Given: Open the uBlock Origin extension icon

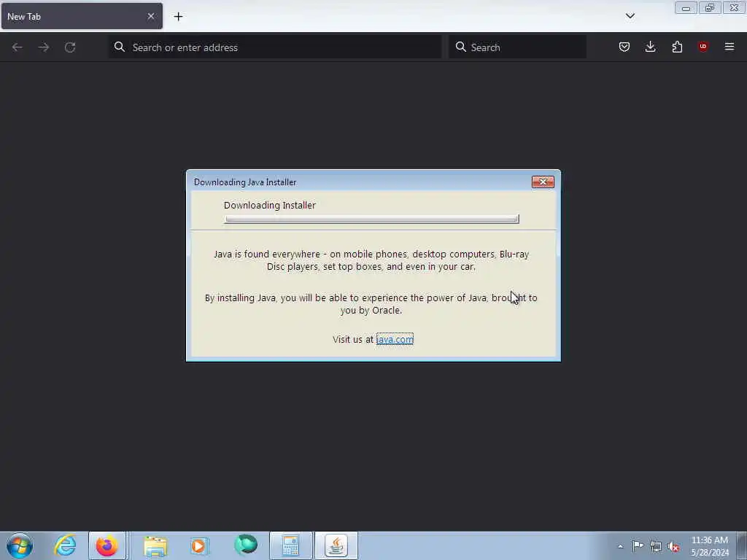Looking at the screenshot, I should (x=703, y=47).
